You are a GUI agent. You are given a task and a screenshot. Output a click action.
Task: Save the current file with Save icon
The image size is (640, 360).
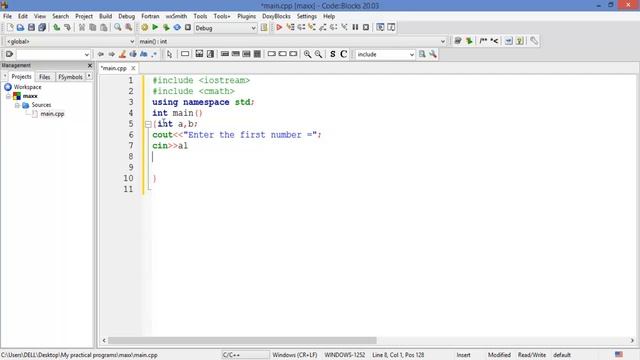pyautogui.click(x=31, y=27)
